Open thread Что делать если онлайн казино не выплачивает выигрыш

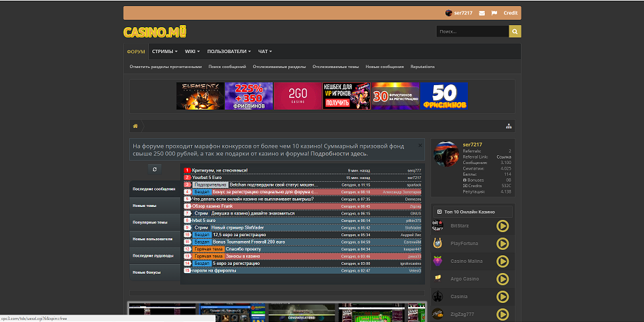252,199
